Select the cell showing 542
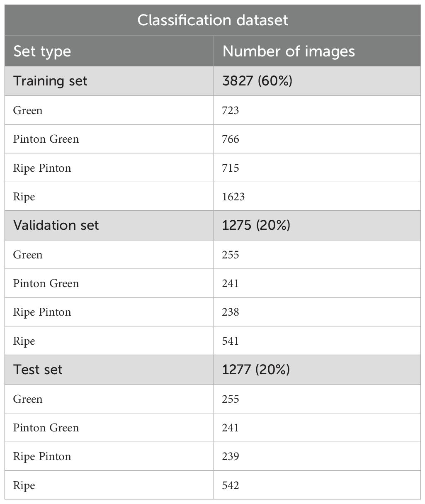425x504 pixels. point(231,485)
